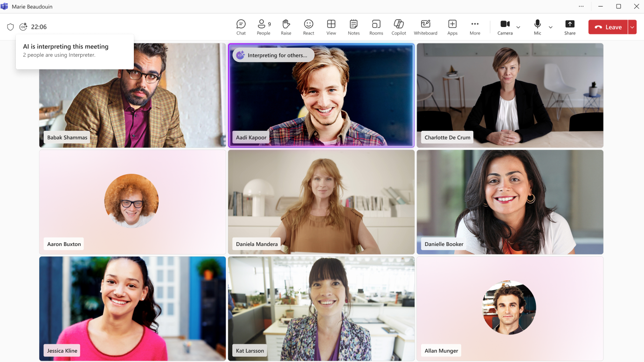Click the Jessica Kline name label
Image resolution: width=644 pixels, height=362 pixels.
click(x=62, y=350)
